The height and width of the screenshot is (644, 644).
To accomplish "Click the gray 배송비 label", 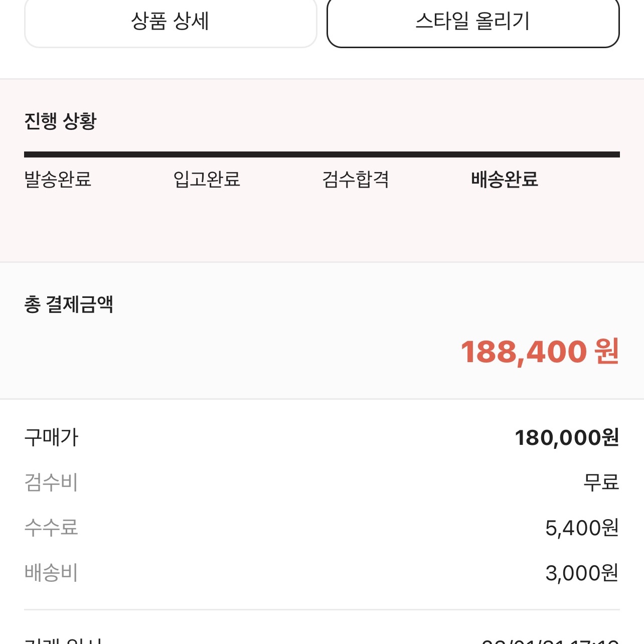I will 51,573.
